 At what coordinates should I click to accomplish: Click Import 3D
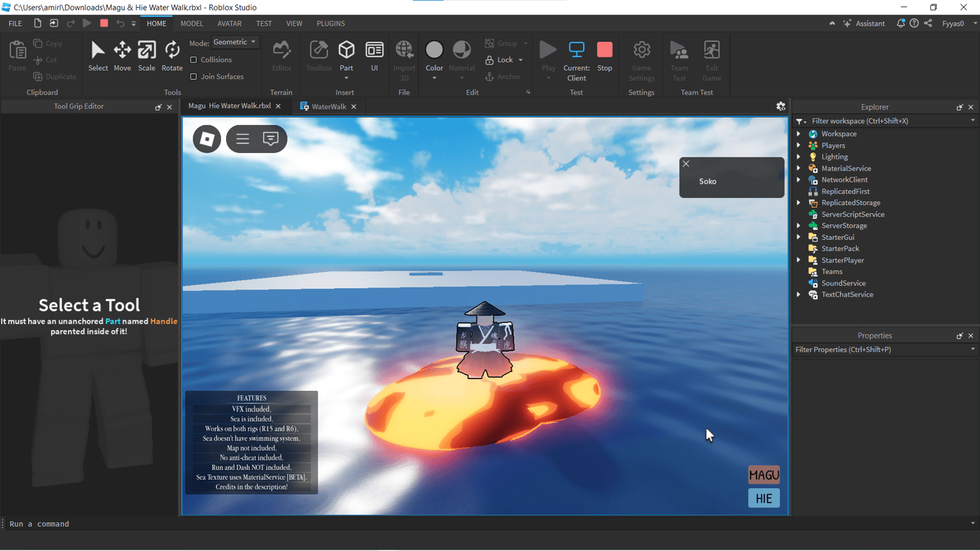[404, 60]
